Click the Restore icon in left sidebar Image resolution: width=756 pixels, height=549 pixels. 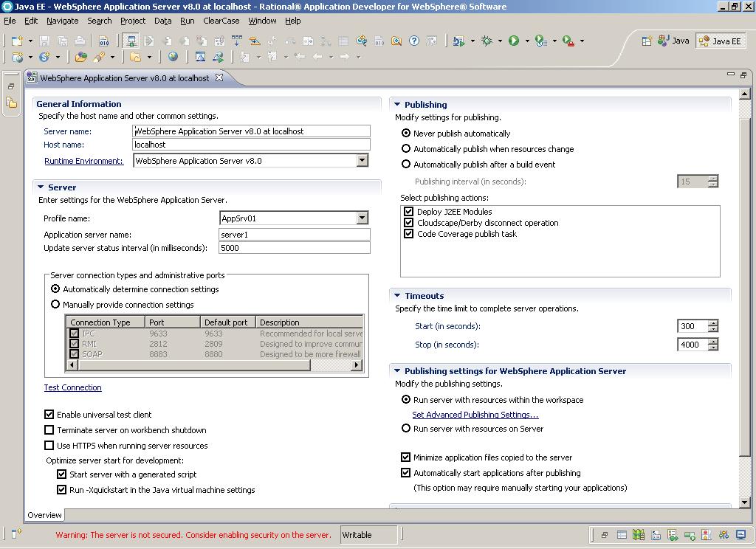(x=11, y=86)
